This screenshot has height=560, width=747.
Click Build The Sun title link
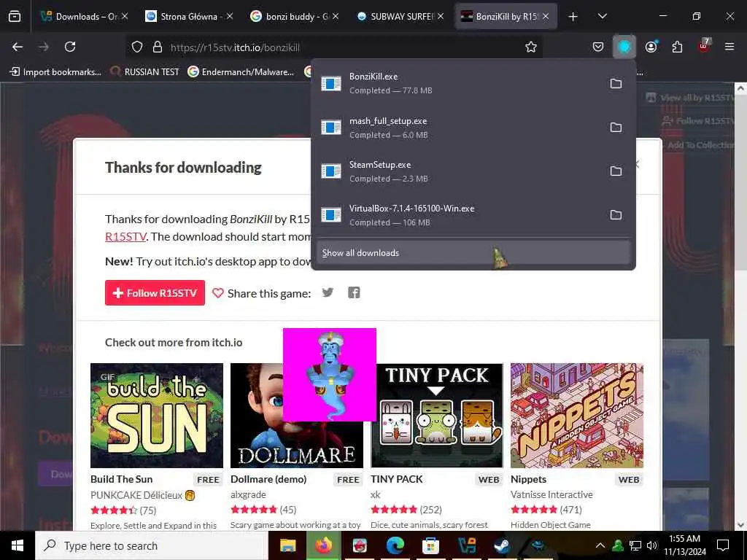[x=122, y=479]
